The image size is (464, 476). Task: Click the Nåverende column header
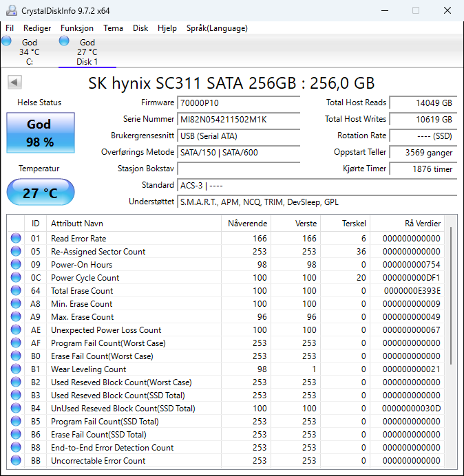click(246, 224)
